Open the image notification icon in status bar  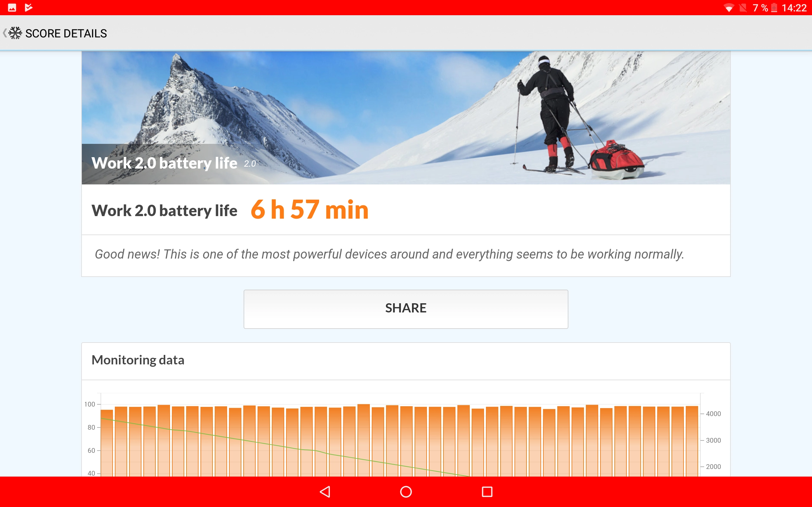tap(12, 7)
